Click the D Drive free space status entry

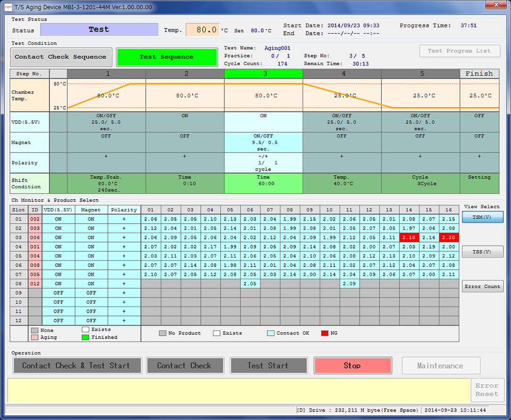[x=358, y=410]
